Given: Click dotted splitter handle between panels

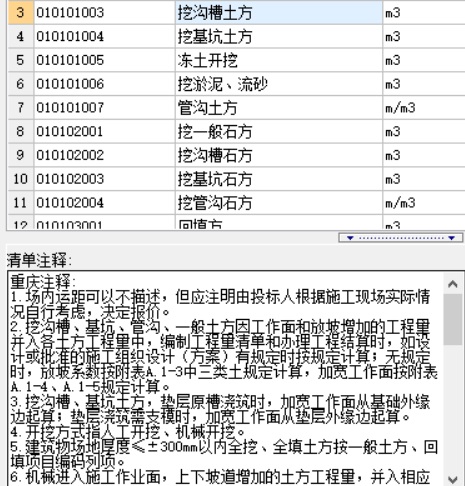Looking at the screenshot, I should (401, 238).
